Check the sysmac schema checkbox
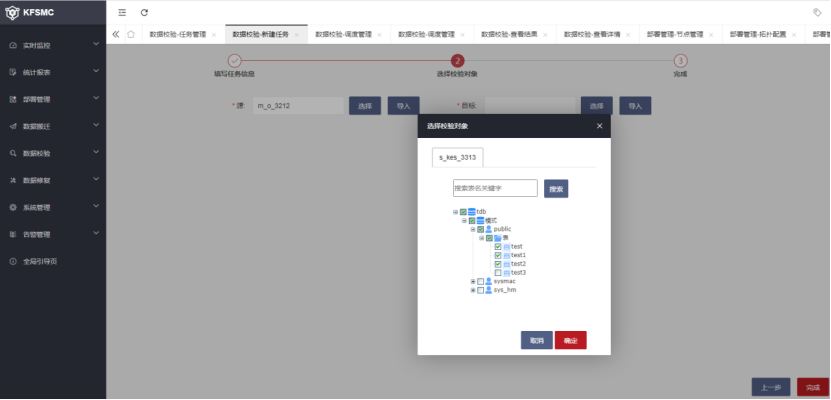Viewport: 831px width, 400px height. (481, 281)
